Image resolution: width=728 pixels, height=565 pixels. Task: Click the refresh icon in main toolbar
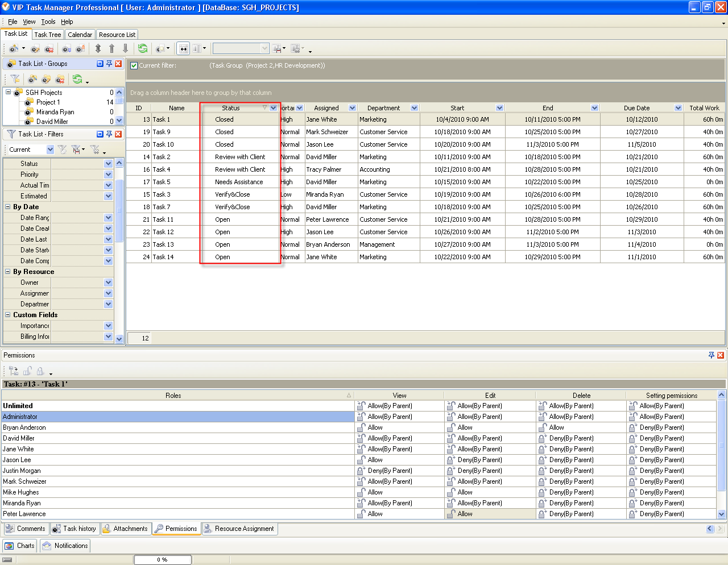[x=143, y=49]
